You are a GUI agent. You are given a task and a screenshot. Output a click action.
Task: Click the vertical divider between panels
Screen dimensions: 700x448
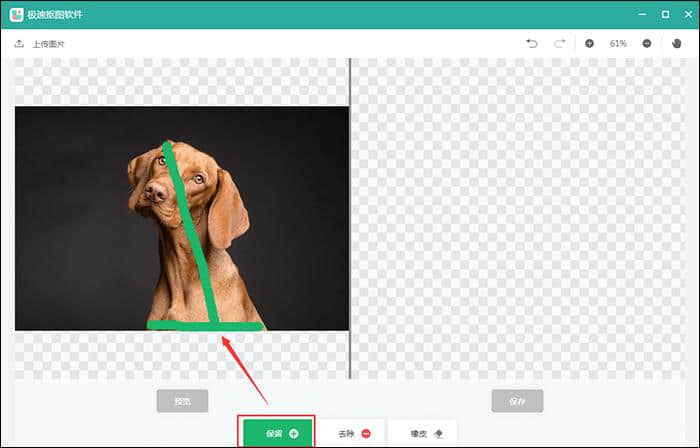(350, 218)
